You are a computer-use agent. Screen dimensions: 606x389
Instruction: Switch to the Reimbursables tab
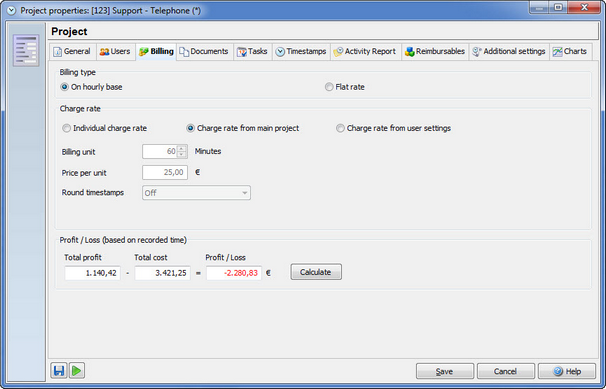tap(435, 52)
